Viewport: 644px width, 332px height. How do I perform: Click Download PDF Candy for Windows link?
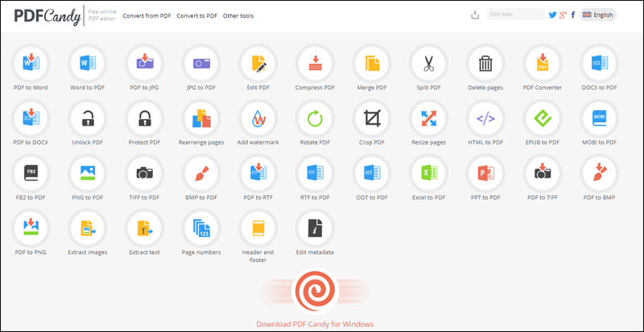click(x=315, y=324)
